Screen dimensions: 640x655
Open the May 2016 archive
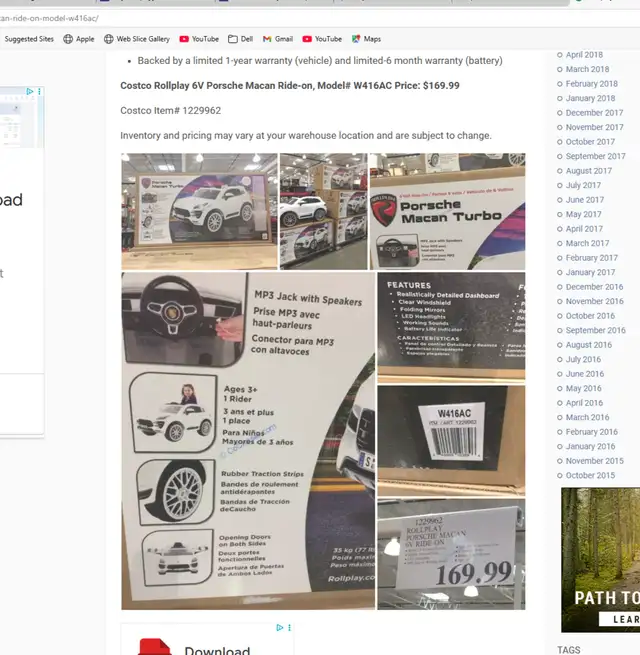click(x=583, y=388)
